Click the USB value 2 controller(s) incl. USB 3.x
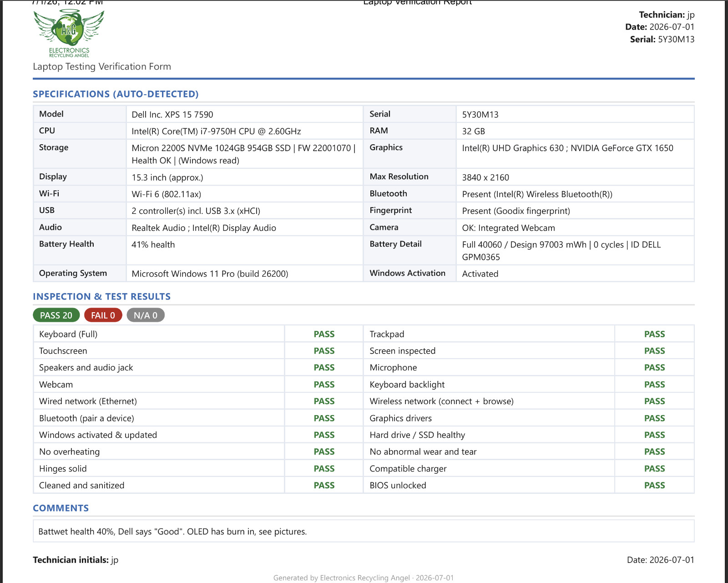728x583 pixels. 196,211
